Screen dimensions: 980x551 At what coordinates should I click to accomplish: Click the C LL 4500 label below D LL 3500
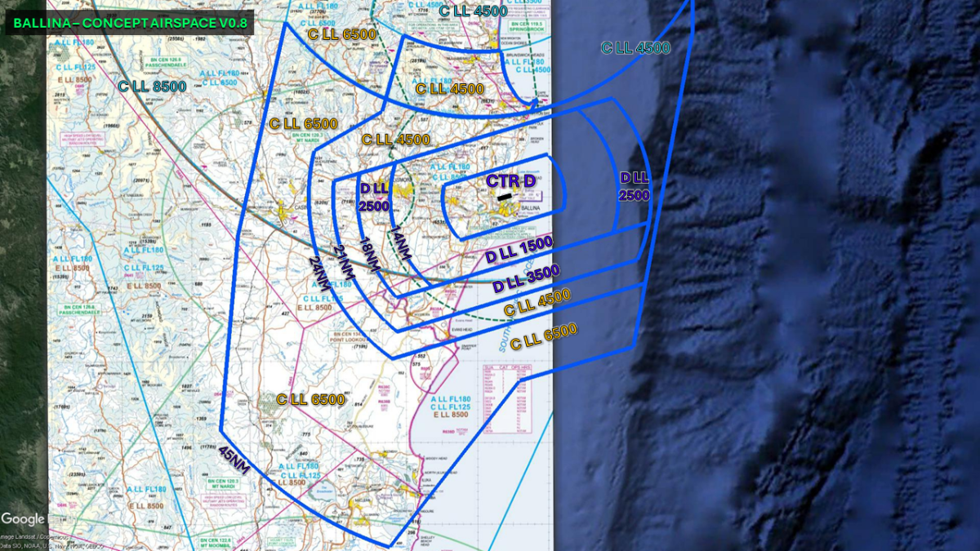[537, 303]
